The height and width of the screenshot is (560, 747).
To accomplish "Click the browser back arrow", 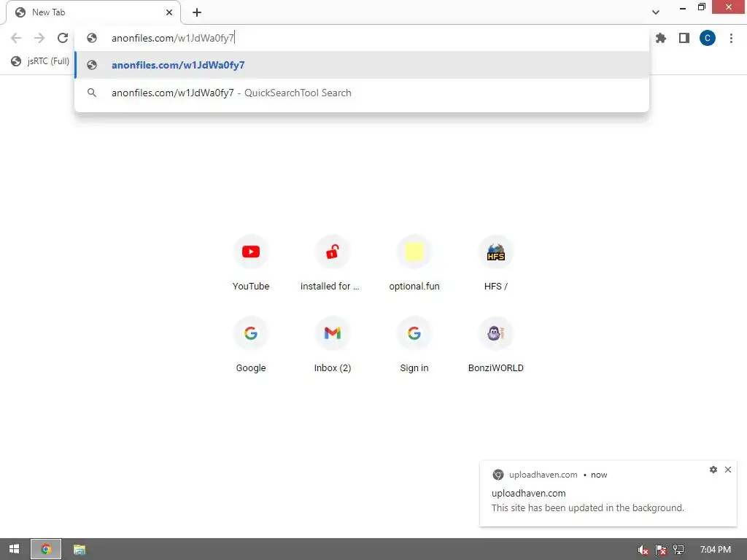I will (x=16, y=38).
